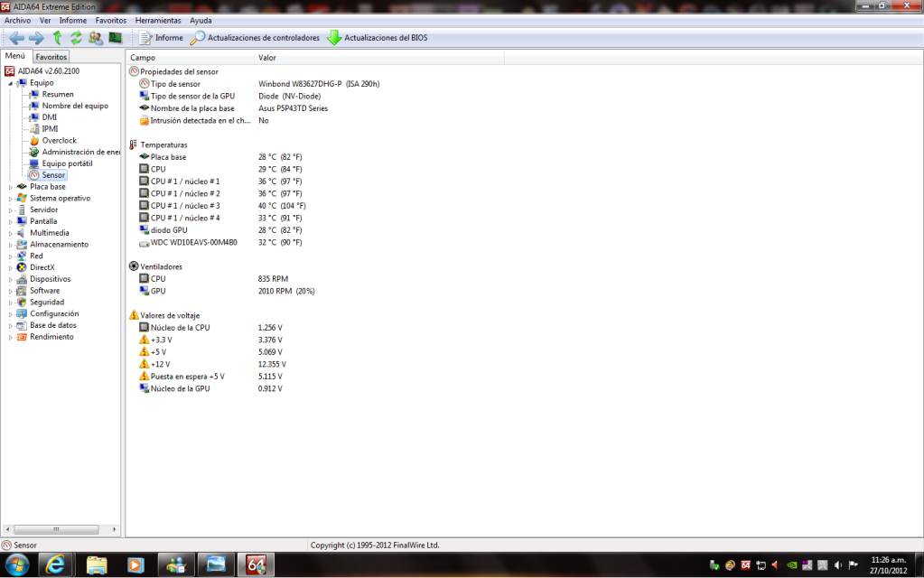Image resolution: width=924 pixels, height=578 pixels.
Task: Collapse the Equipo tree node
Action: tap(11, 84)
